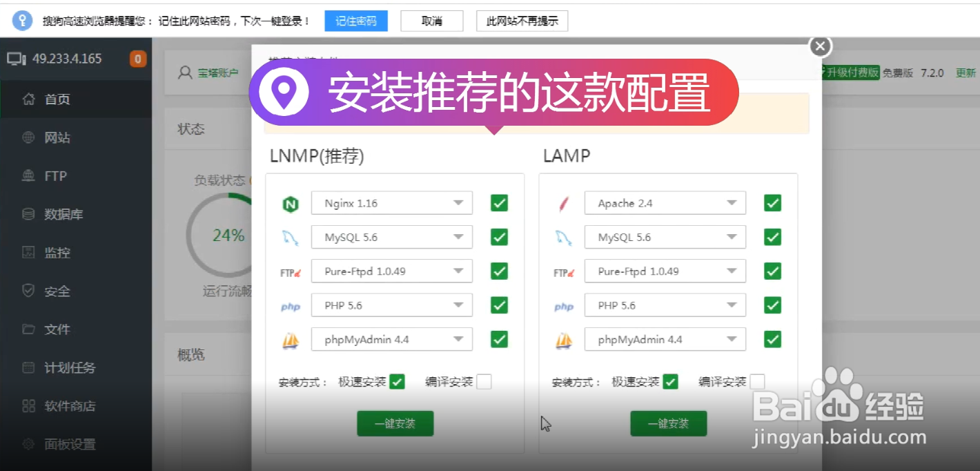Click the orange 0 notification badge
This screenshot has width=980, height=471.
tap(138, 59)
